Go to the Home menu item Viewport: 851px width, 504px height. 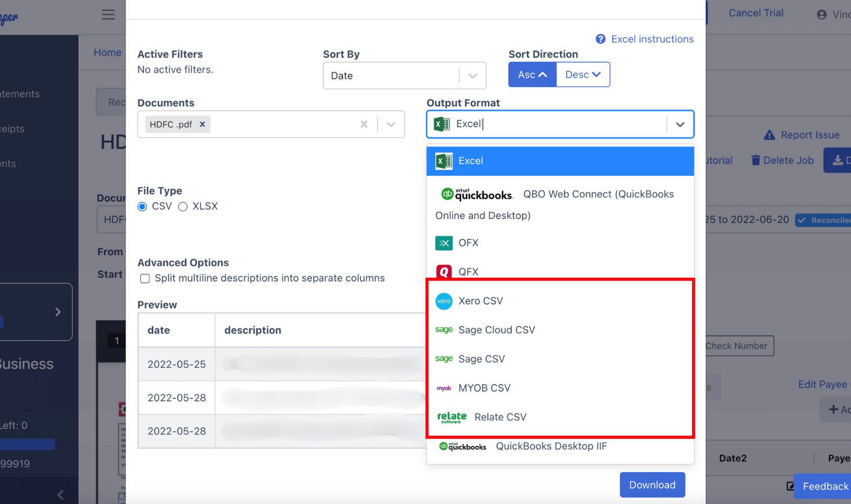(x=108, y=52)
